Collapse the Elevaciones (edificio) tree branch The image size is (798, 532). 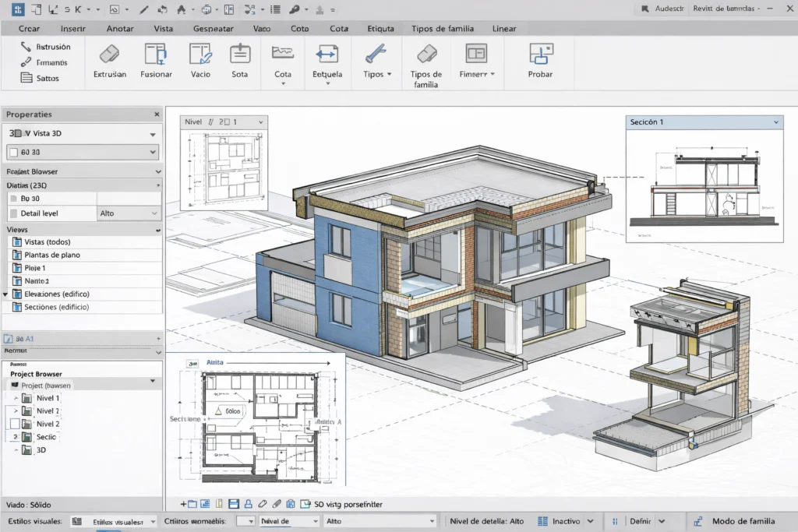coord(5,294)
